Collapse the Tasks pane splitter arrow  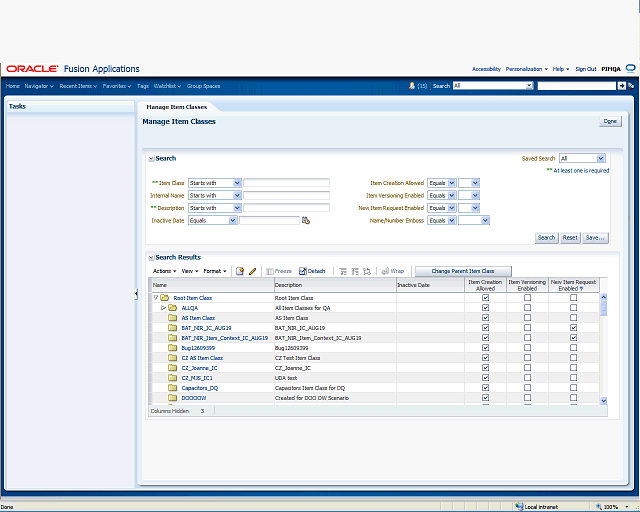coord(136,293)
